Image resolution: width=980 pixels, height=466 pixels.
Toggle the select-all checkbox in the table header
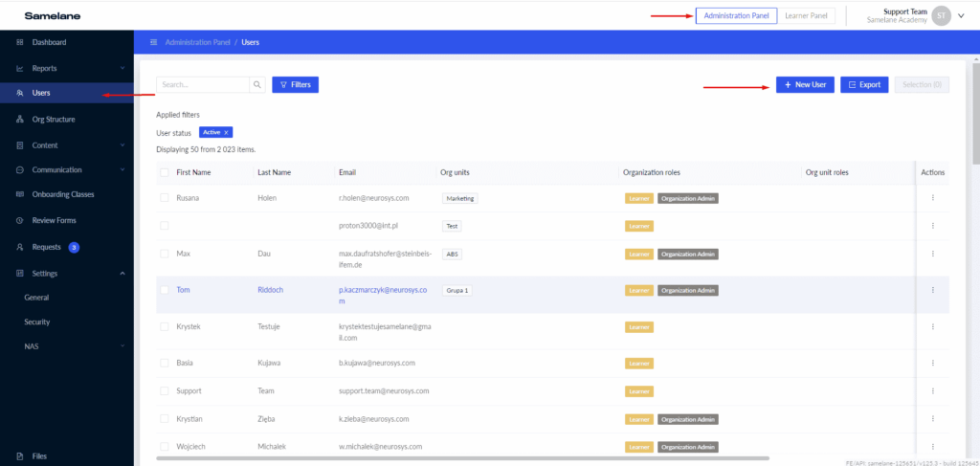(165, 172)
